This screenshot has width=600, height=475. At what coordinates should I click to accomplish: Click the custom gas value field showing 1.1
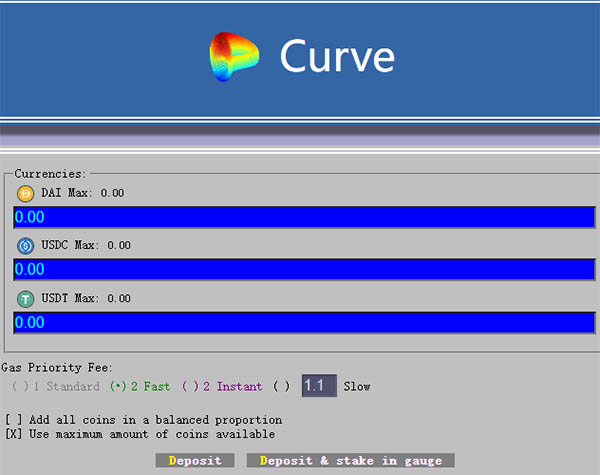click(x=318, y=386)
